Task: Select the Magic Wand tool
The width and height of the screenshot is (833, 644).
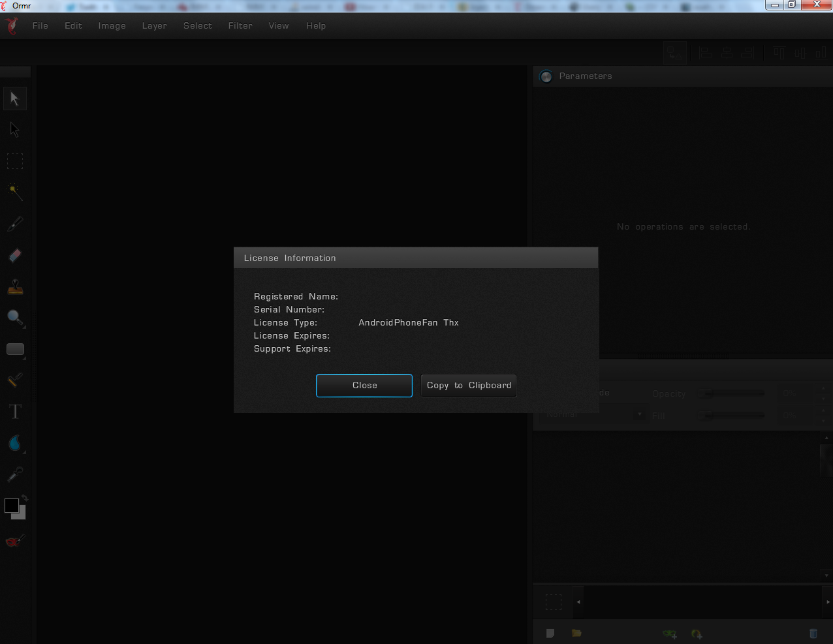Action: coord(15,192)
